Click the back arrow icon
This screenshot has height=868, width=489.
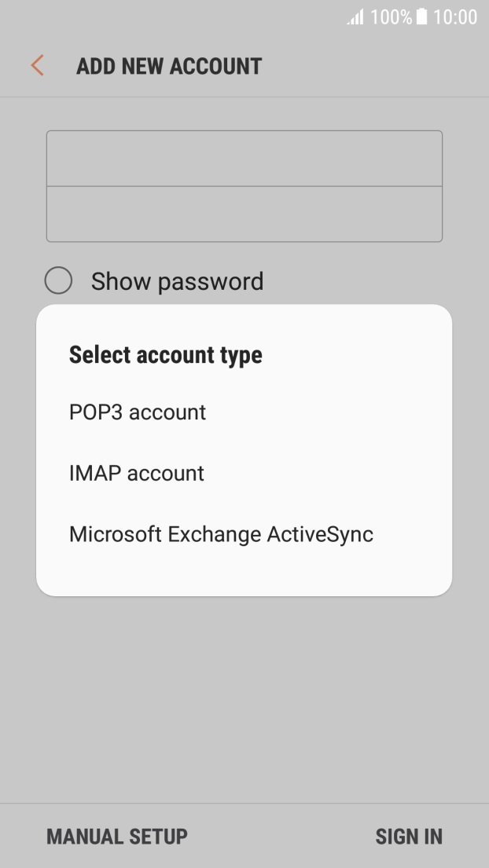(x=36, y=66)
